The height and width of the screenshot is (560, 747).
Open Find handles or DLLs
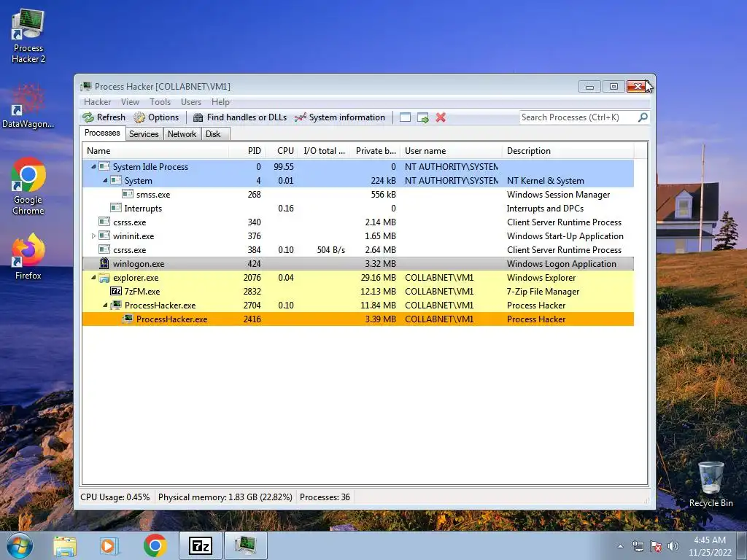(x=239, y=117)
